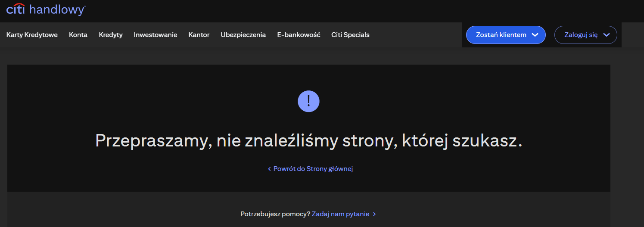Click the exclamation mark warning icon
This screenshot has width=644, height=227.
click(308, 101)
